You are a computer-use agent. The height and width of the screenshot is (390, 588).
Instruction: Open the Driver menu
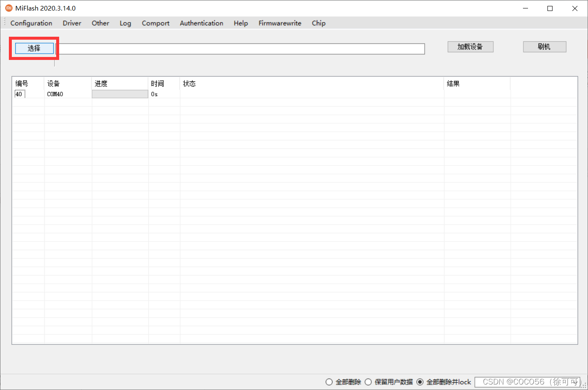click(x=72, y=23)
